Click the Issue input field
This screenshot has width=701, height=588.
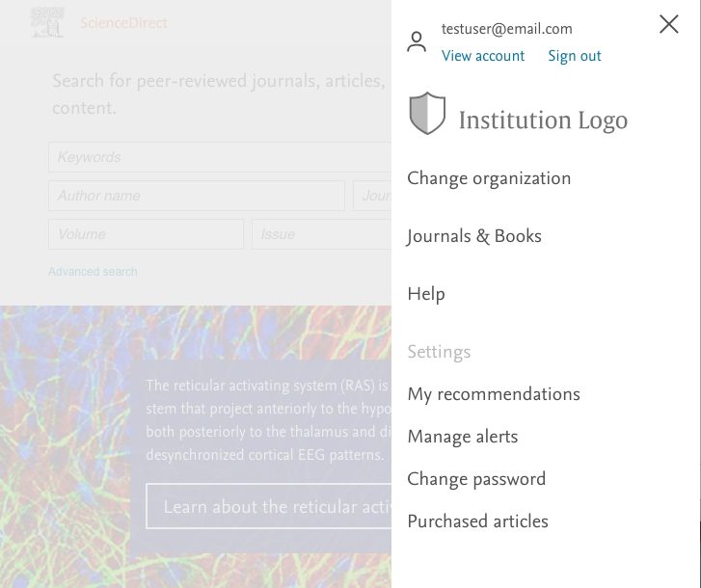[321, 234]
